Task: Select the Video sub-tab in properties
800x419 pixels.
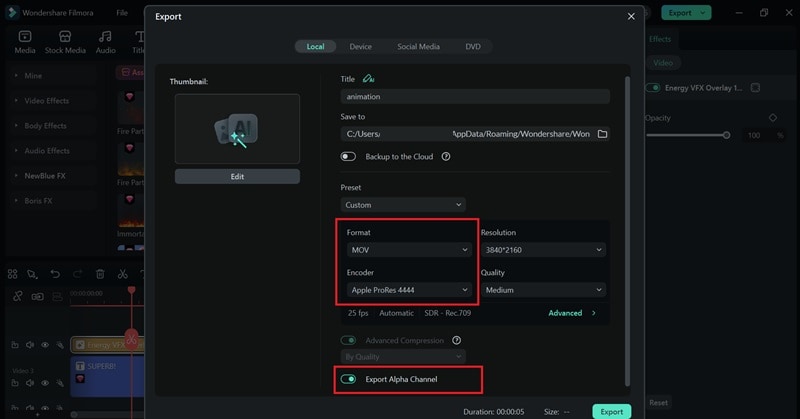Action: pyautogui.click(x=663, y=63)
